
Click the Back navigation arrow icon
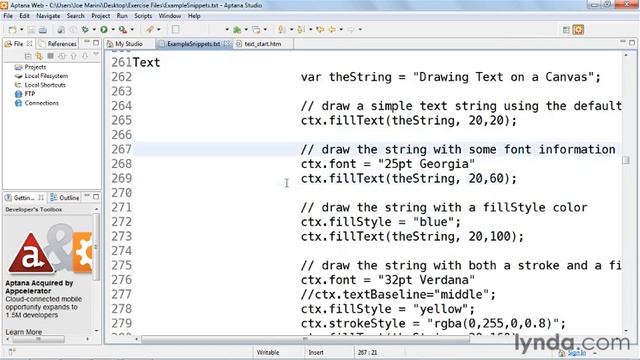click(332, 29)
